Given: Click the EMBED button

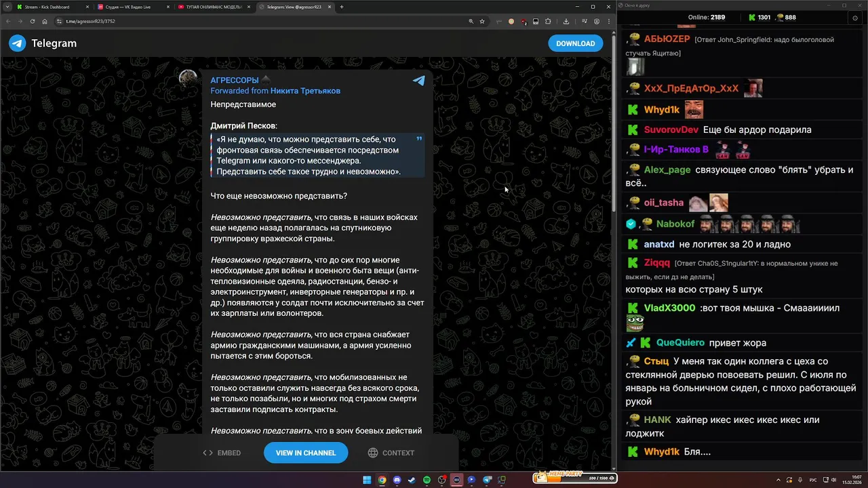Looking at the screenshot, I should pos(222,453).
